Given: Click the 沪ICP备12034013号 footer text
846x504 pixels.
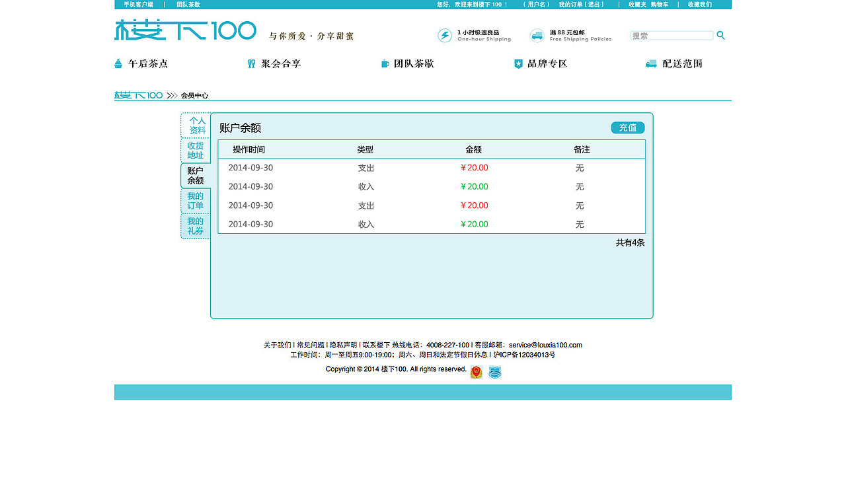Looking at the screenshot, I should [524, 355].
